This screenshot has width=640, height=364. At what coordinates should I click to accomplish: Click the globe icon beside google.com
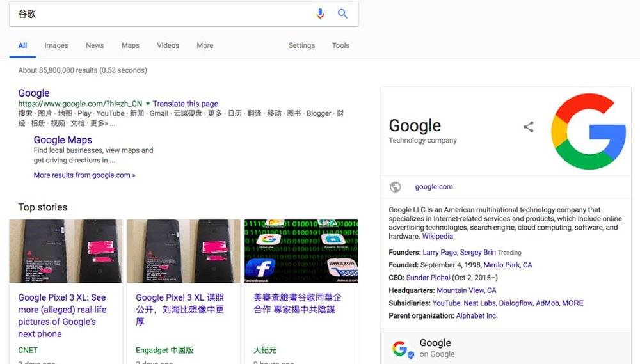pyautogui.click(x=395, y=187)
